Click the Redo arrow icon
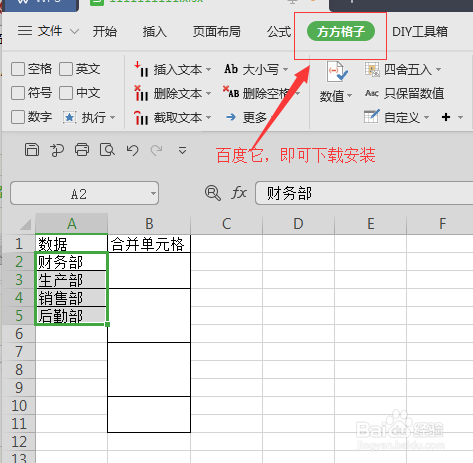473x463 pixels. click(156, 150)
